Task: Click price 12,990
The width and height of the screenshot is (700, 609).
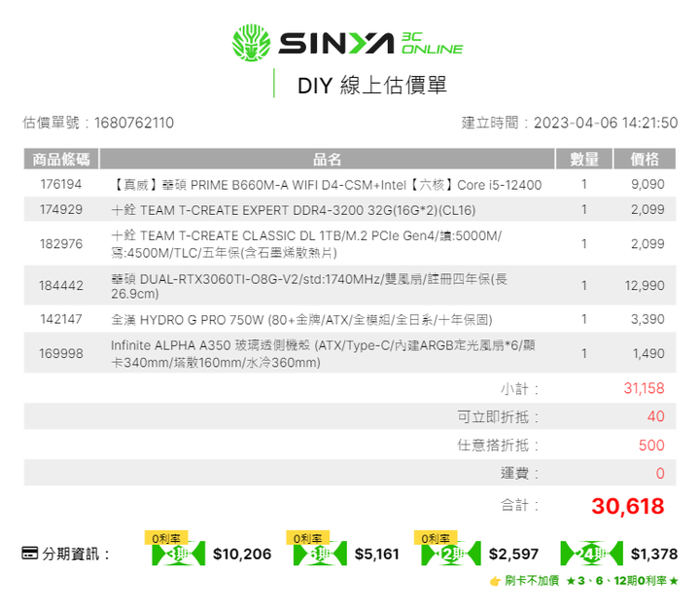Action: [x=645, y=285]
